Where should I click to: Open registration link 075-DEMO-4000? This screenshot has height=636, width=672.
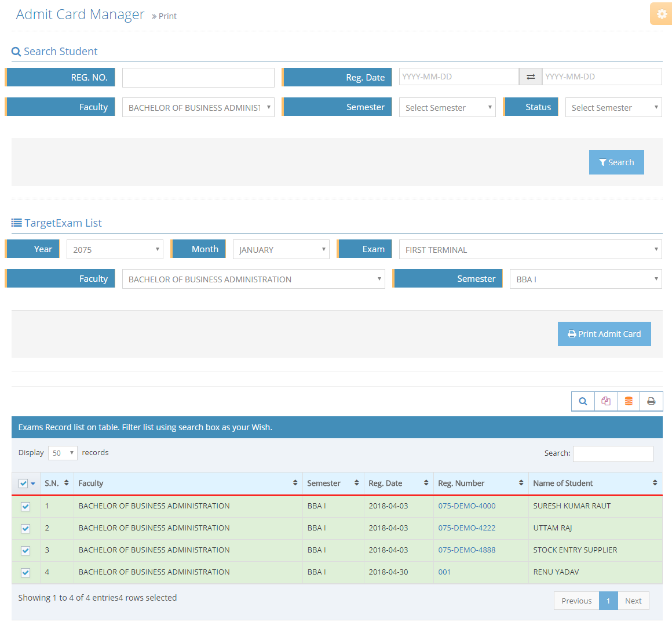pos(467,506)
